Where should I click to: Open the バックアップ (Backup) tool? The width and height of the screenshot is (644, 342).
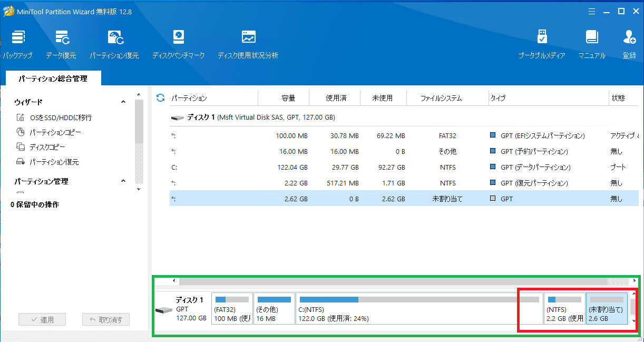click(x=17, y=44)
